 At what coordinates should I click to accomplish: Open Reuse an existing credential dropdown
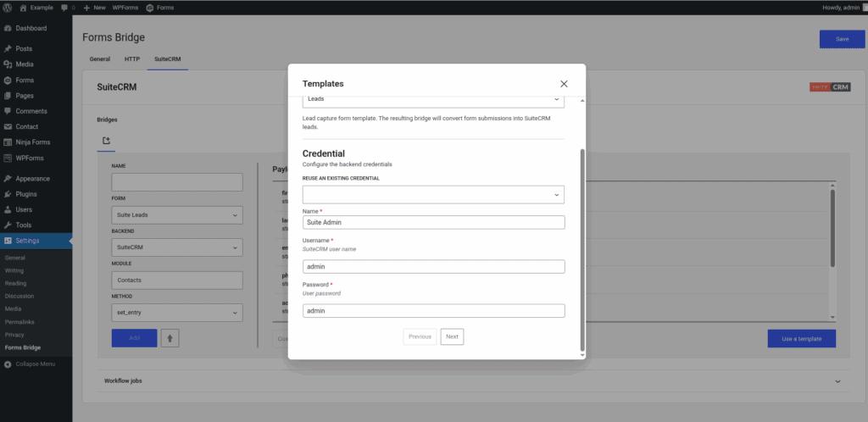(433, 195)
